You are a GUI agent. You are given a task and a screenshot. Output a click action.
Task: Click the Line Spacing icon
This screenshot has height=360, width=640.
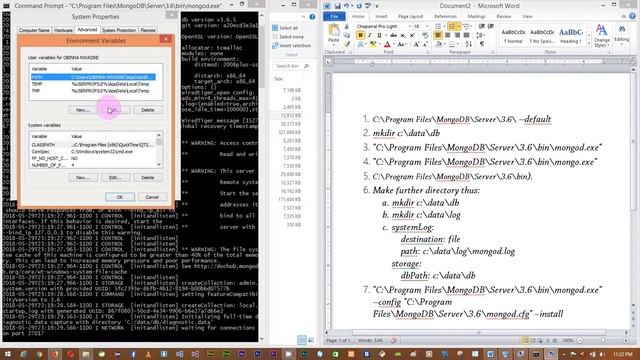tap(480, 36)
